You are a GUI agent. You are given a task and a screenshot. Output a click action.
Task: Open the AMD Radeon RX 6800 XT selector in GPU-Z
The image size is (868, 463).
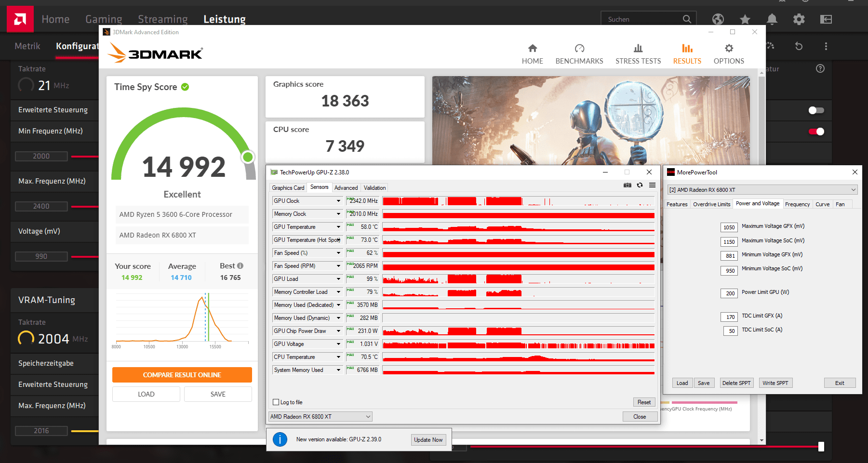[x=320, y=417]
